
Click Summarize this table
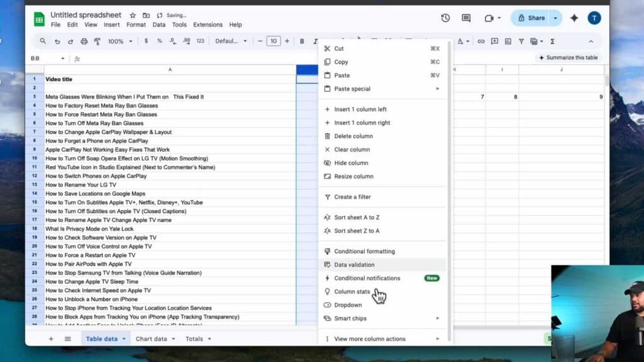pos(568,58)
